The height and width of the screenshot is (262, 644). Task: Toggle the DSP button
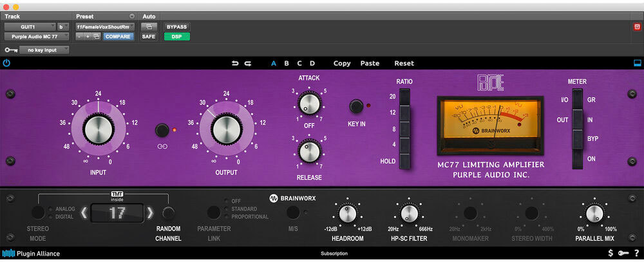click(176, 37)
